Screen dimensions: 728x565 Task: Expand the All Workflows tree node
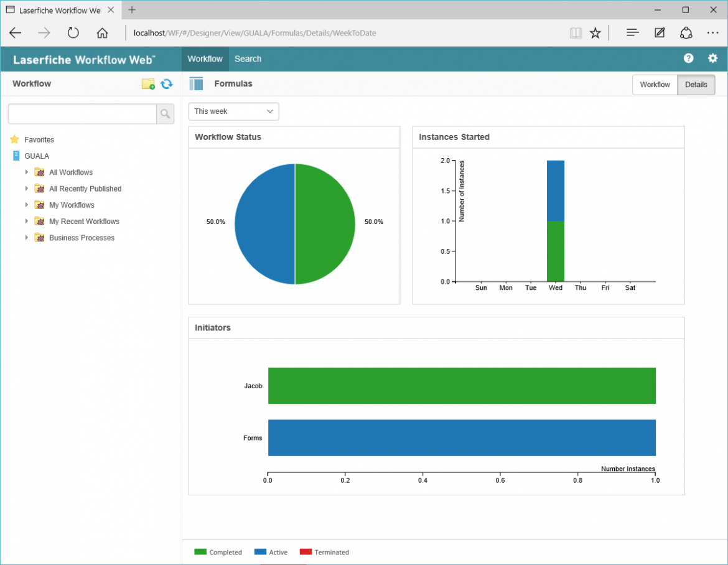pos(27,172)
